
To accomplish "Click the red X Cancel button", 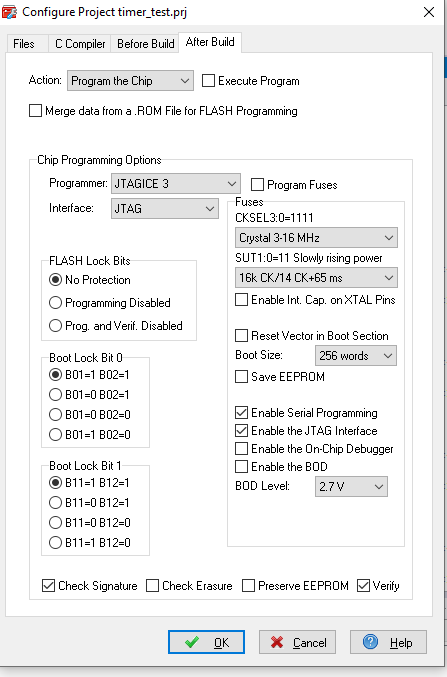I will [x=297, y=642].
